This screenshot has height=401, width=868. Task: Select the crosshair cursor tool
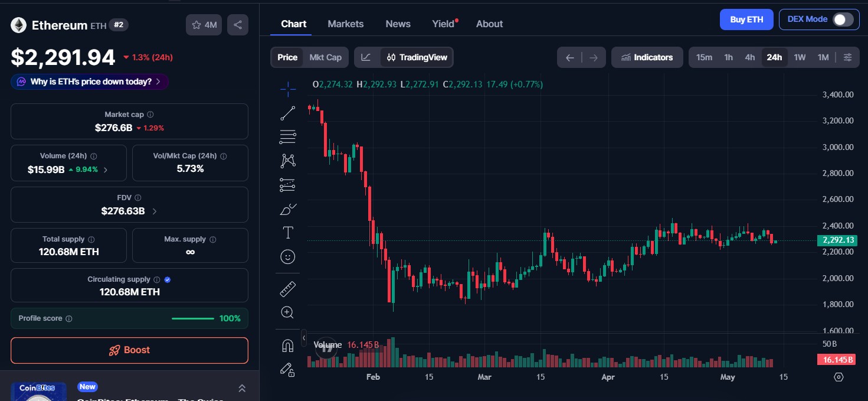coord(288,89)
